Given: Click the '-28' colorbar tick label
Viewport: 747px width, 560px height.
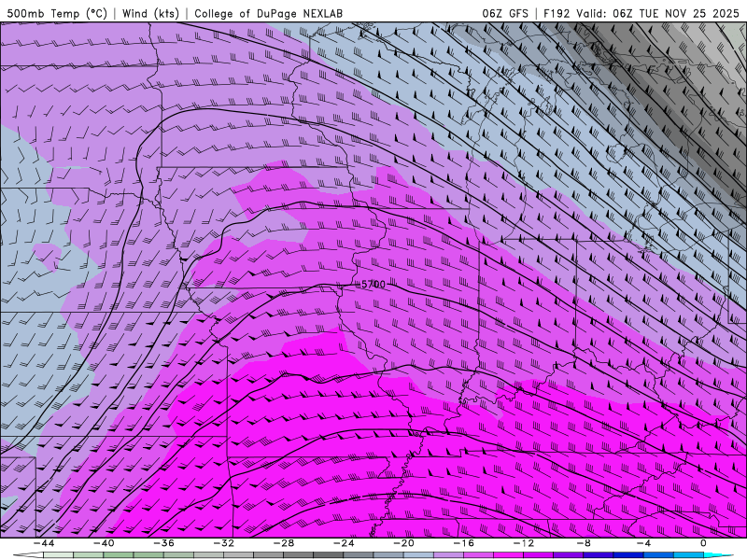Looking at the screenshot, I should (284, 543).
